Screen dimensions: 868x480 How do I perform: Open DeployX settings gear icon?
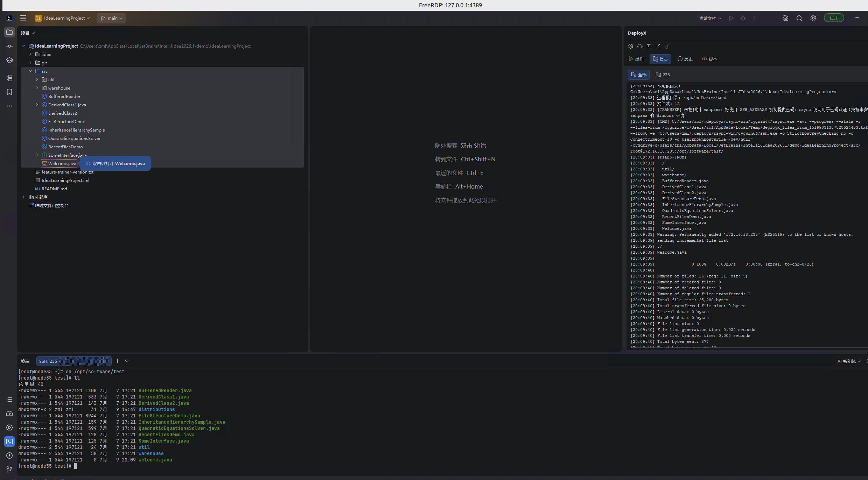coord(631,46)
